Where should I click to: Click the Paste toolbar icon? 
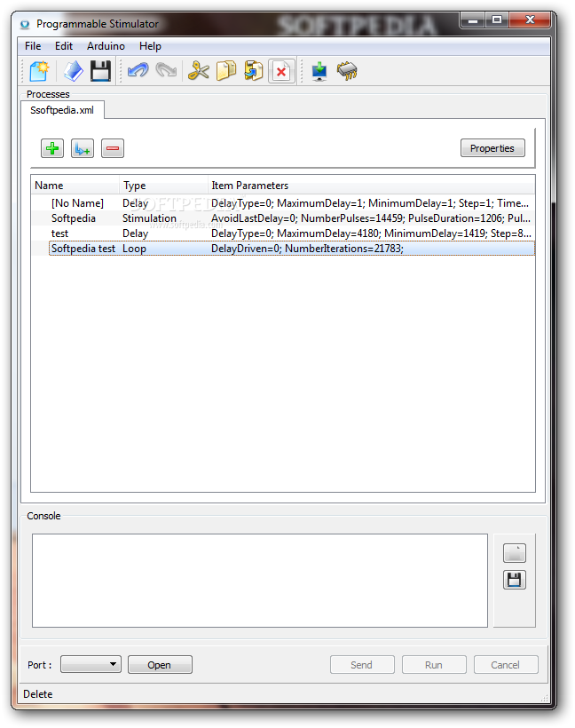click(254, 72)
